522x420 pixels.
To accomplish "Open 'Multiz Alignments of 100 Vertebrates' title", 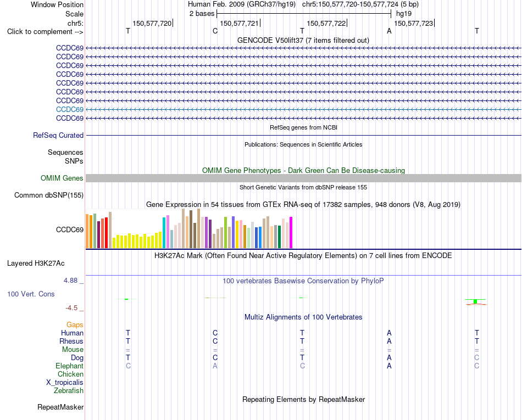I will pyautogui.click(x=303, y=317).
